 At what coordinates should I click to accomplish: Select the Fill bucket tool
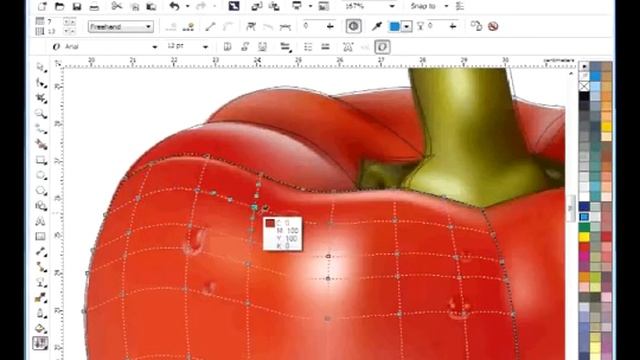click(x=41, y=328)
